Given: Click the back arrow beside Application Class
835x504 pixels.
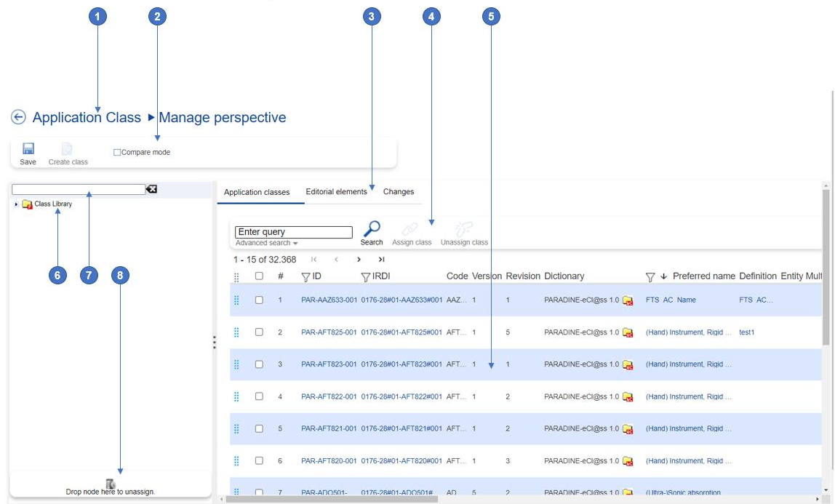Looking at the screenshot, I should coord(18,118).
